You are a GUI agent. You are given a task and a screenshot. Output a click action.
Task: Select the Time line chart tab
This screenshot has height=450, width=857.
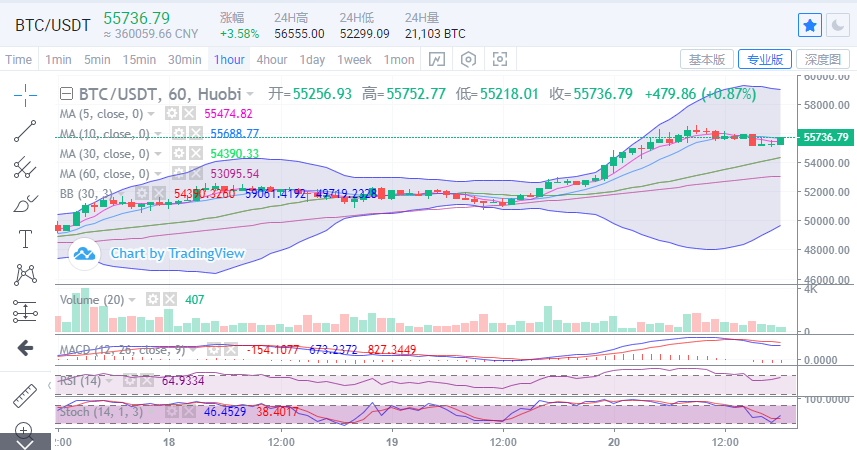[x=19, y=60]
